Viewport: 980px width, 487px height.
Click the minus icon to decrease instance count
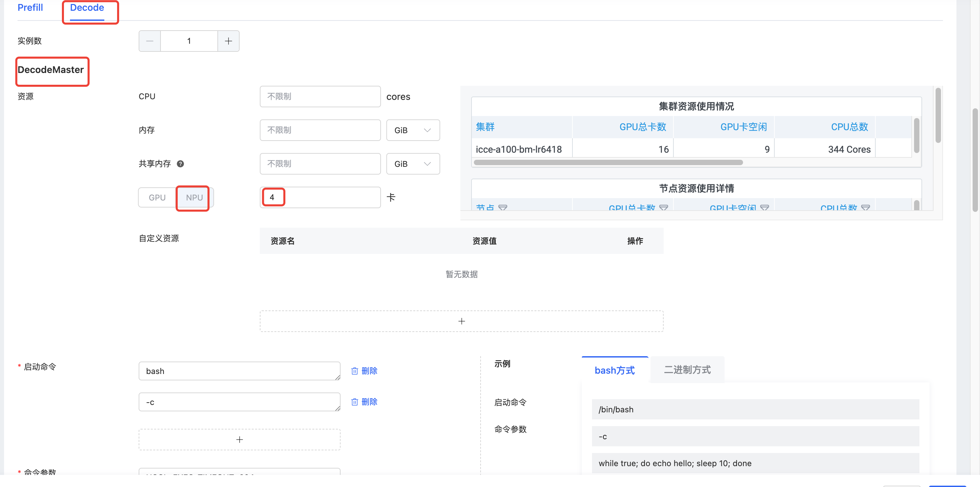150,41
